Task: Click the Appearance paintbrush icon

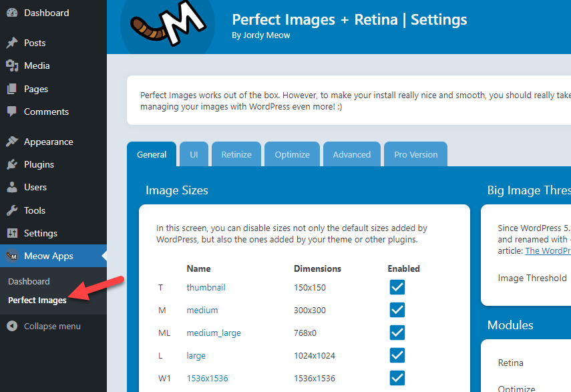Action: coord(12,142)
